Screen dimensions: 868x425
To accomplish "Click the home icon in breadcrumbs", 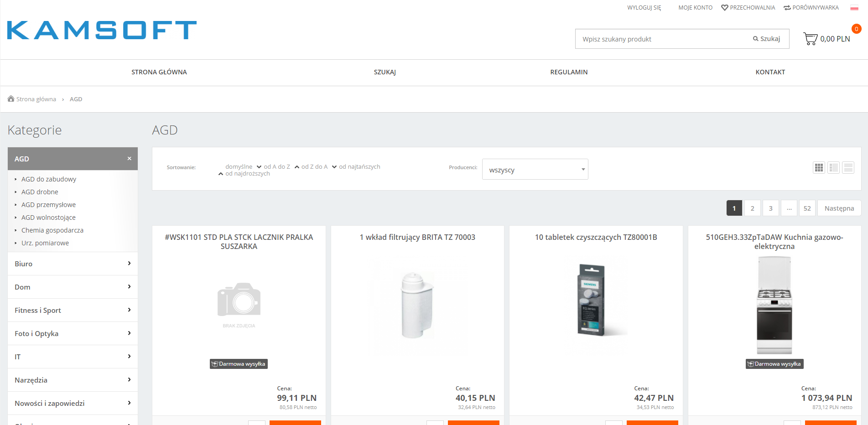I will point(11,98).
